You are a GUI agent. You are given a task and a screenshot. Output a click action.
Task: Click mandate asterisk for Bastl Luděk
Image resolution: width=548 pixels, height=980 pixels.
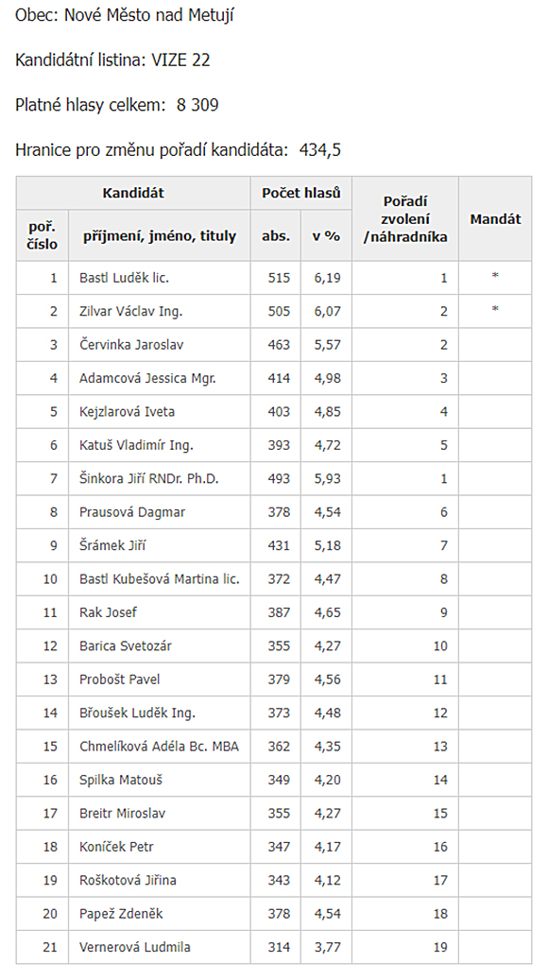pos(495,276)
